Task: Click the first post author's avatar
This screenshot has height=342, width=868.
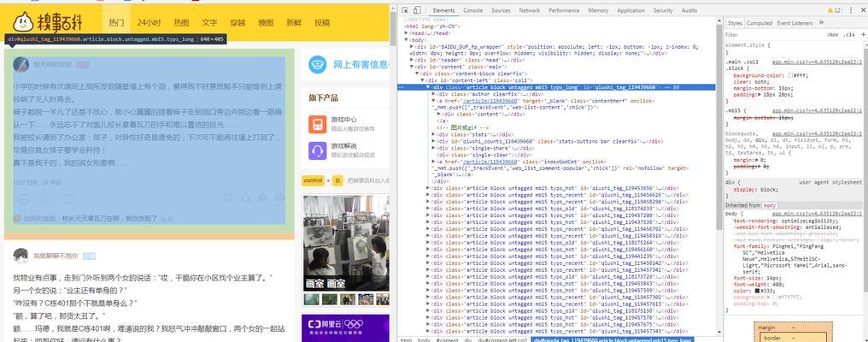Action: 21,64
